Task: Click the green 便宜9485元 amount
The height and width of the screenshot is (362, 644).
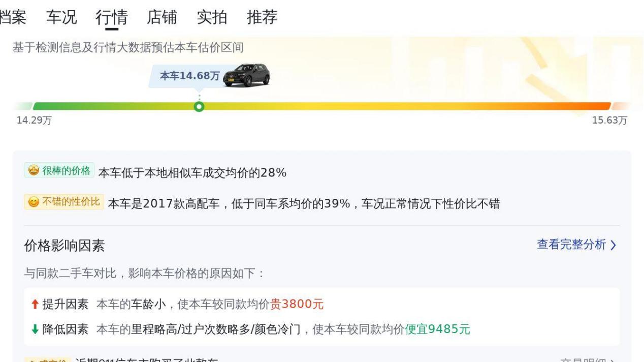Action: tap(437, 329)
